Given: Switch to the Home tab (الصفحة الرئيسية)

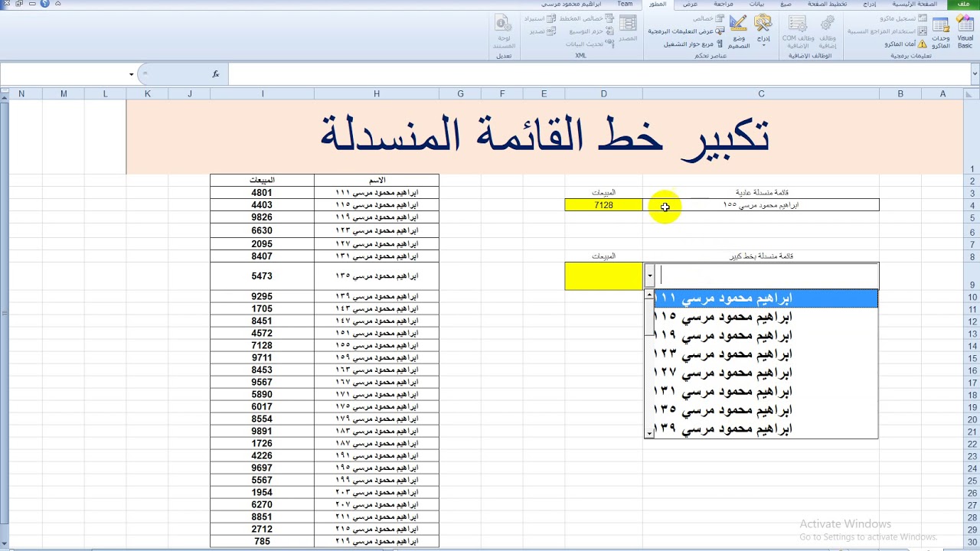Looking at the screenshot, I should [x=914, y=4].
